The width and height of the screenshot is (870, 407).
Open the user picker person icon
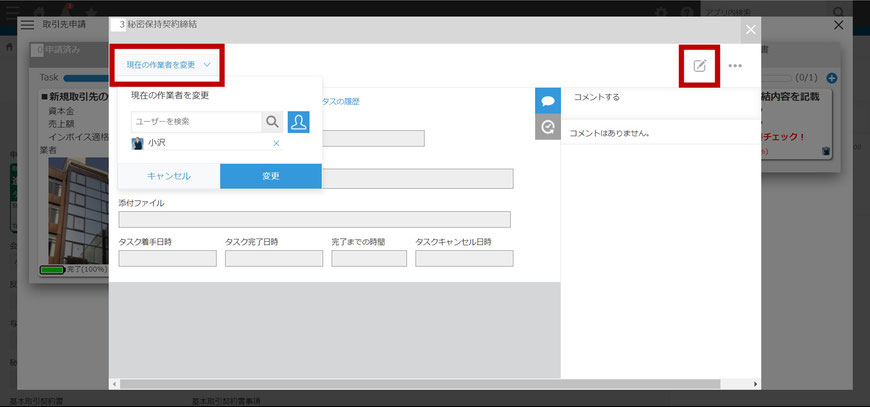coord(298,122)
